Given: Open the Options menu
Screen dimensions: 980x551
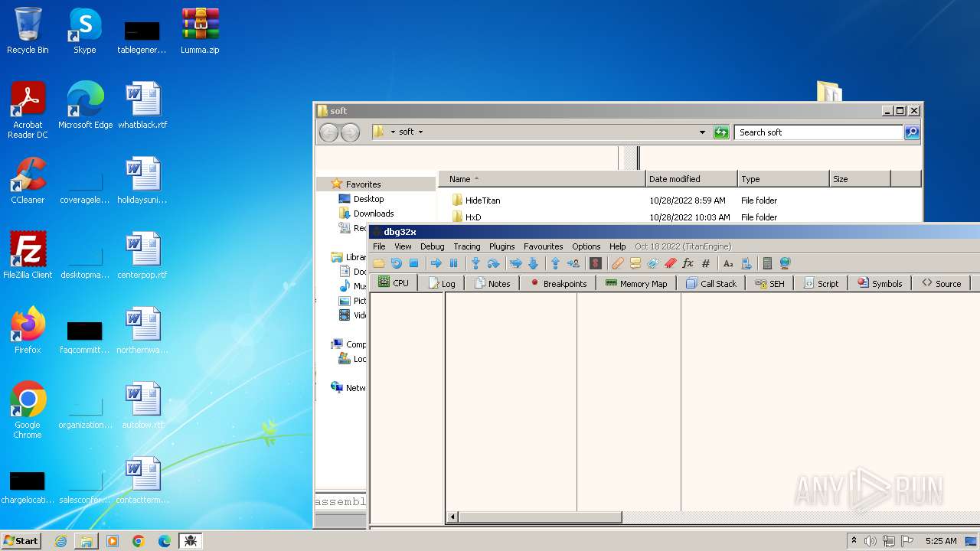Looking at the screenshot, I should pos(586,246).
